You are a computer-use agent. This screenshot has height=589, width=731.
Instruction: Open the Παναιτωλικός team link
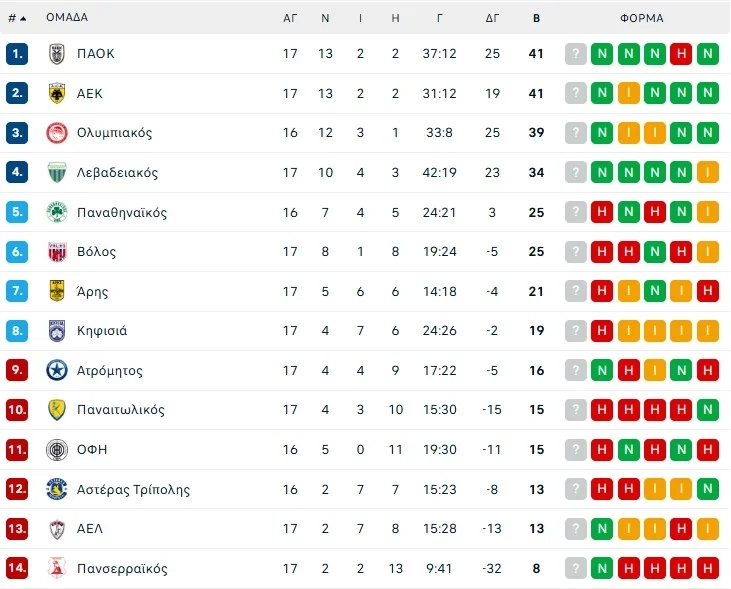coord(121,410)
